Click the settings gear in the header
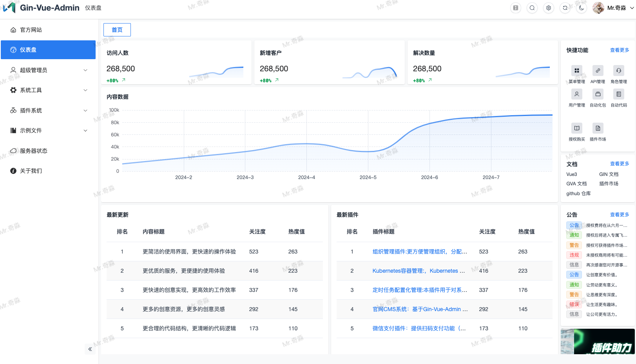Viewport: 636px width, 364px height. tap(548, 7)
